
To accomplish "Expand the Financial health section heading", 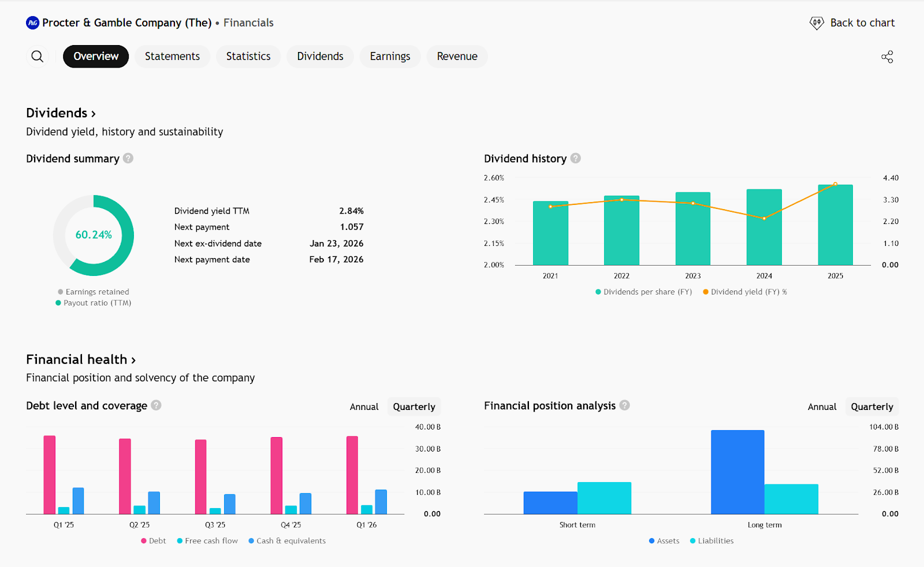I will click(x=81, y=360).
